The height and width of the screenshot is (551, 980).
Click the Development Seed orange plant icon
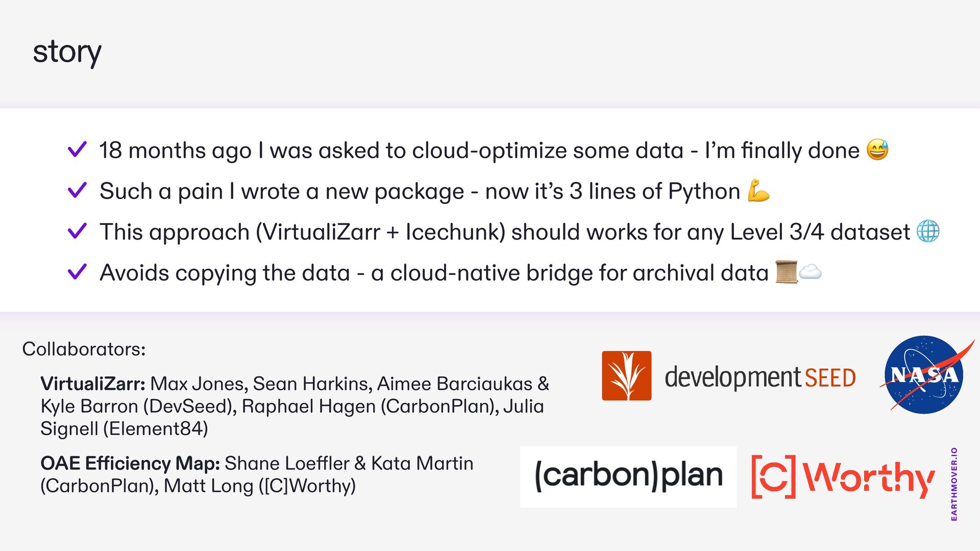[626, 375]
